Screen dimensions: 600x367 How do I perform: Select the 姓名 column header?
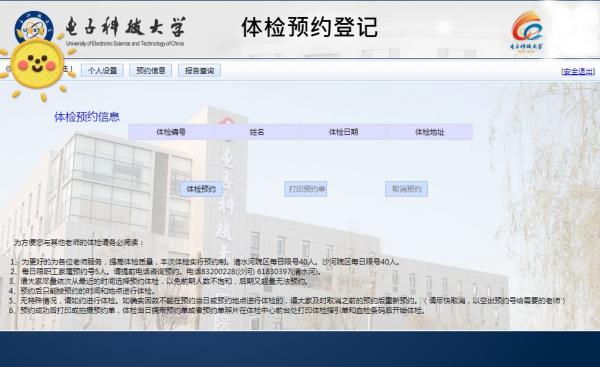tap(257, 132)
